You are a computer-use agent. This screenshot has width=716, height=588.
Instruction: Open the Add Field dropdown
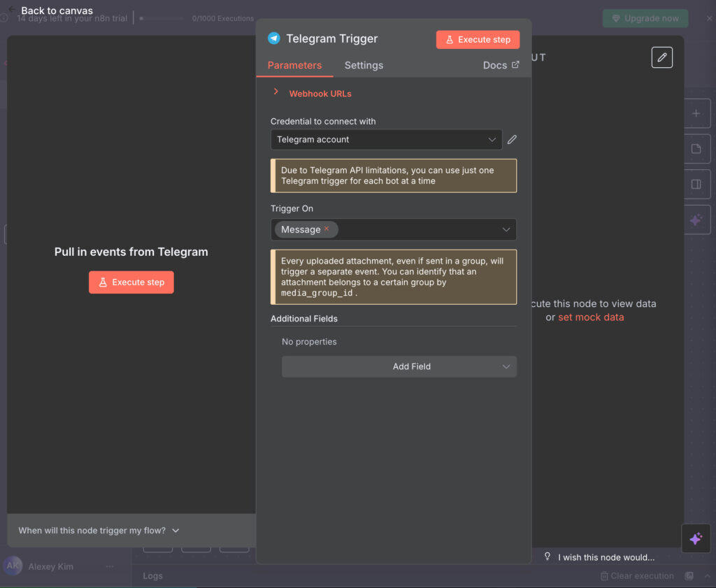click(x=399, y=366)
